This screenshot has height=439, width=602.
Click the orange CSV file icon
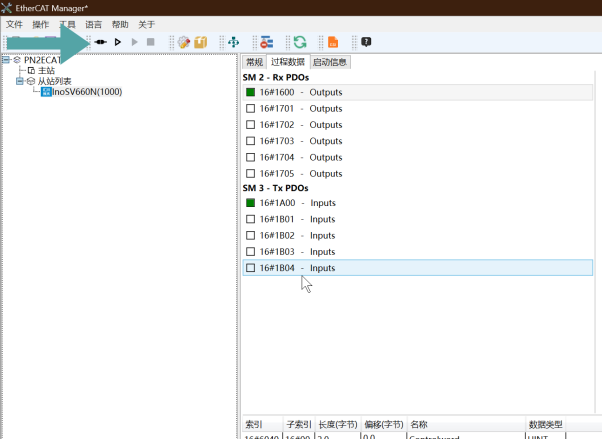333,42
